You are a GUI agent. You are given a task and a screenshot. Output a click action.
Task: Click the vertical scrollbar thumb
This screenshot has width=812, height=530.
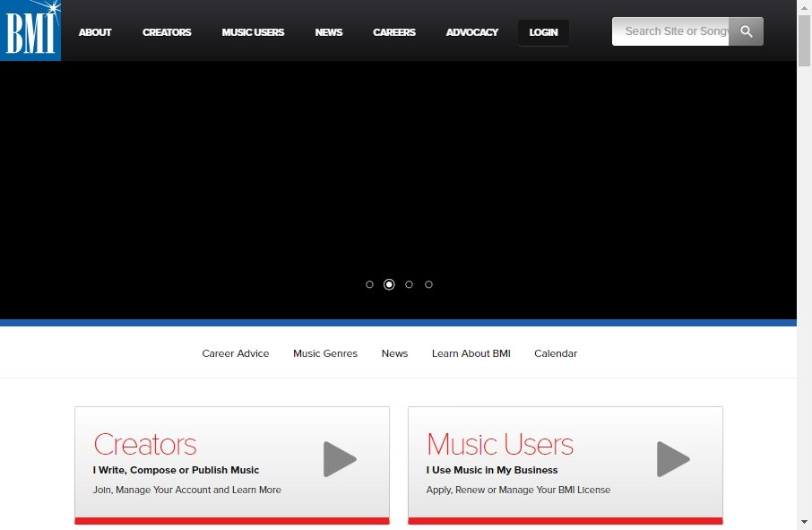pos(804,41)
